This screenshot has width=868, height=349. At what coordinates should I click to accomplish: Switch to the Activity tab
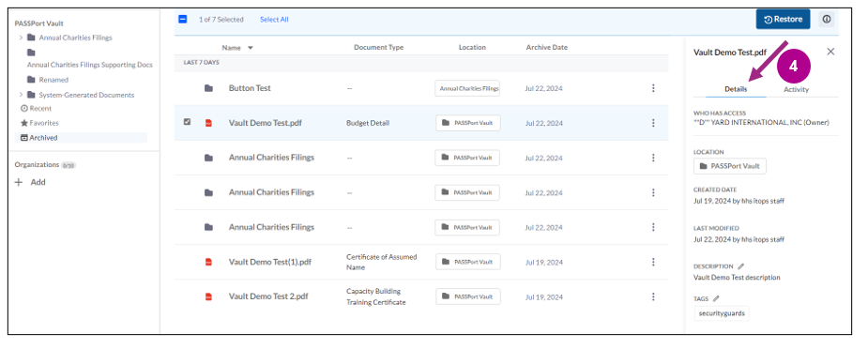(x=796, y=89)
